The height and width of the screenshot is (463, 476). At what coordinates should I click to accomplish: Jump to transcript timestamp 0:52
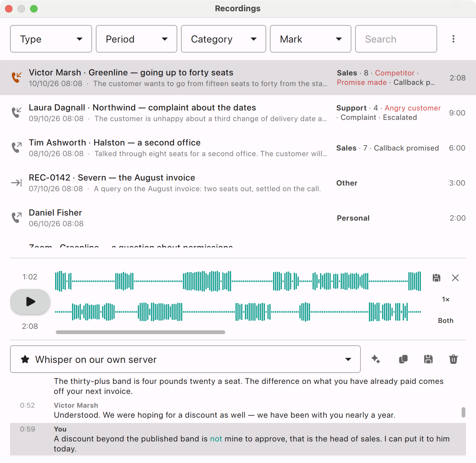tap(28, 405)
